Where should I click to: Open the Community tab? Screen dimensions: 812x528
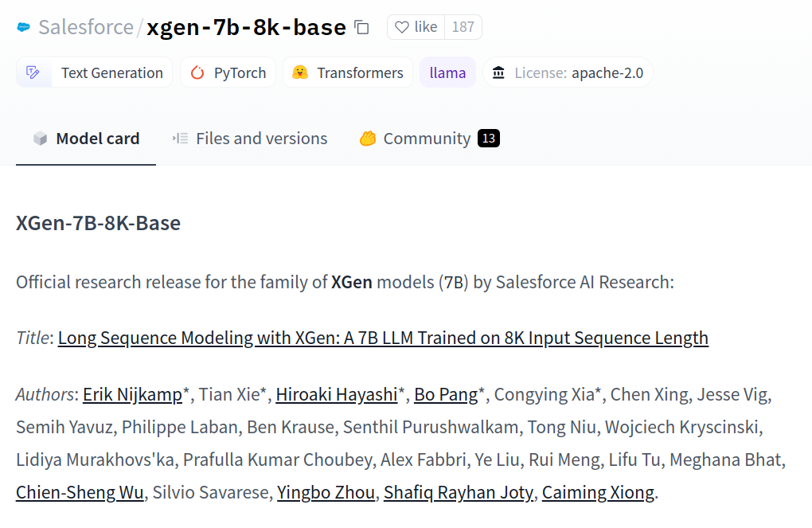[x=427, y=138]
